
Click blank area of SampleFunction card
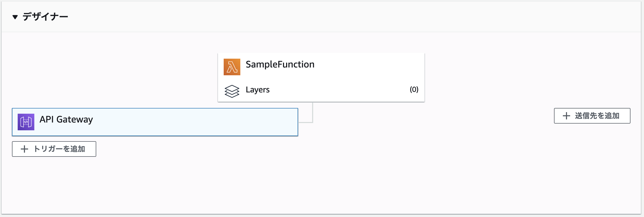click(364, 67)
